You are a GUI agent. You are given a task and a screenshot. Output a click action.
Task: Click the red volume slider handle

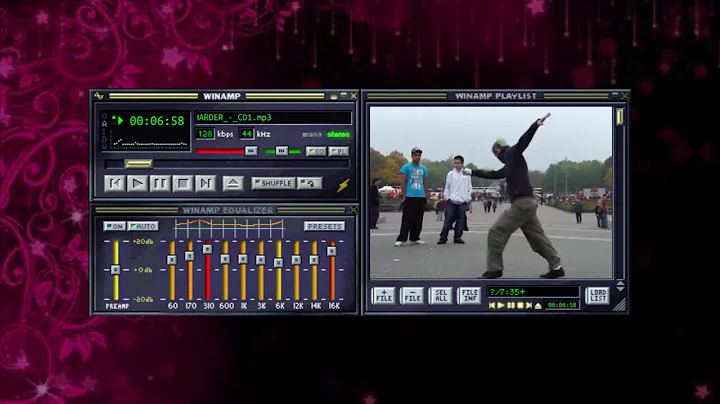pyautogui.click(x=251, y=151)
